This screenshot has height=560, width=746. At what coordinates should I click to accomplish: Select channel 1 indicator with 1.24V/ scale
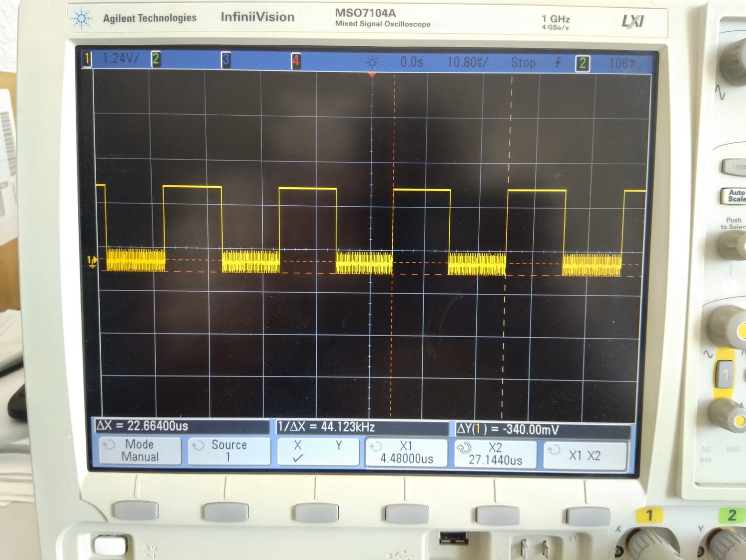[112, 59]
